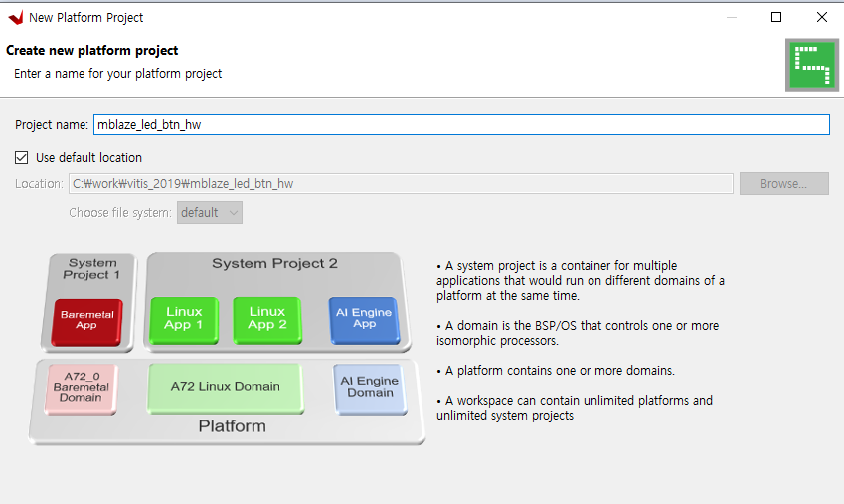This screenshot has height=504, width=844.
Task: Click the Create new platform project heading
Action: [92, 50]
